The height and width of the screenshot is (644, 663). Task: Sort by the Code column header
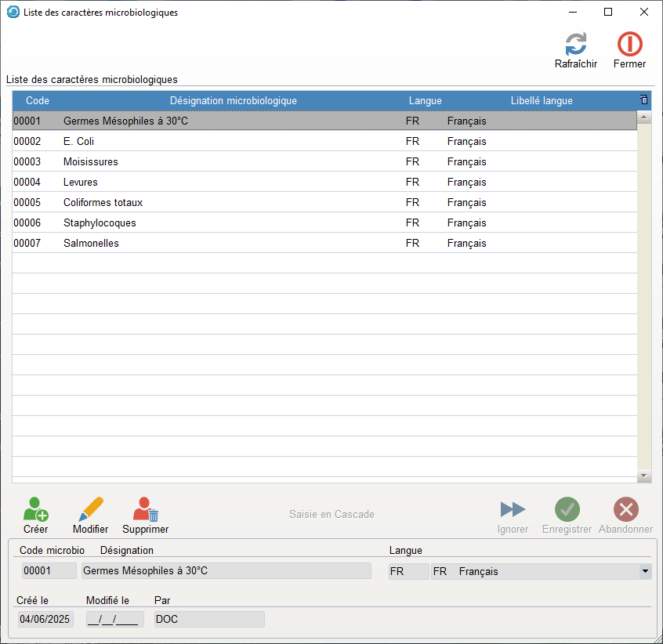(38, 101)
